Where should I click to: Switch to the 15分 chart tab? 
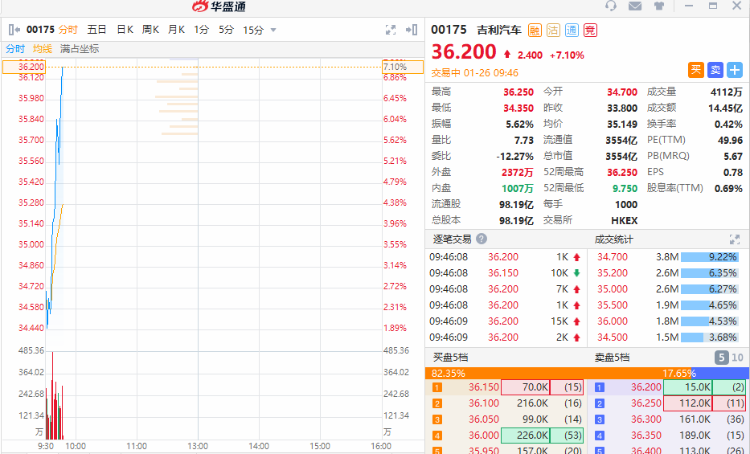point(253,30)
